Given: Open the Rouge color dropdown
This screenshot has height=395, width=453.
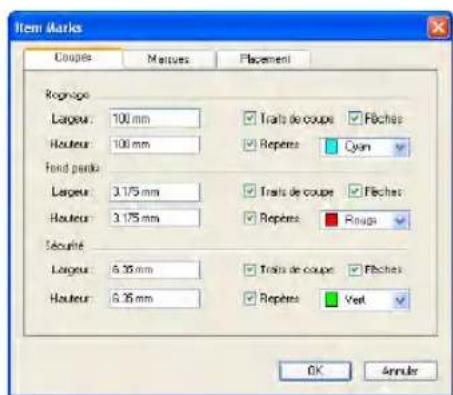Looking at the screenshot, I should [x=365, y=220].
